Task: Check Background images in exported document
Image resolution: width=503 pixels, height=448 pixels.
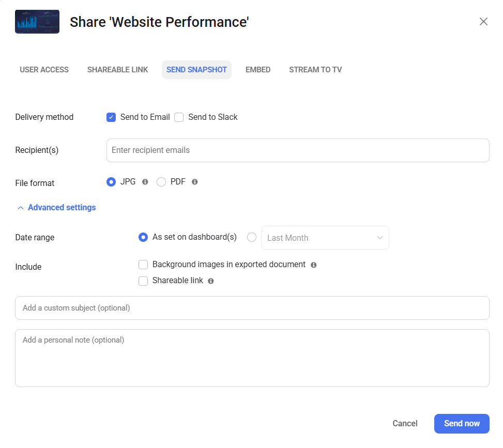Action: point(143,265)
